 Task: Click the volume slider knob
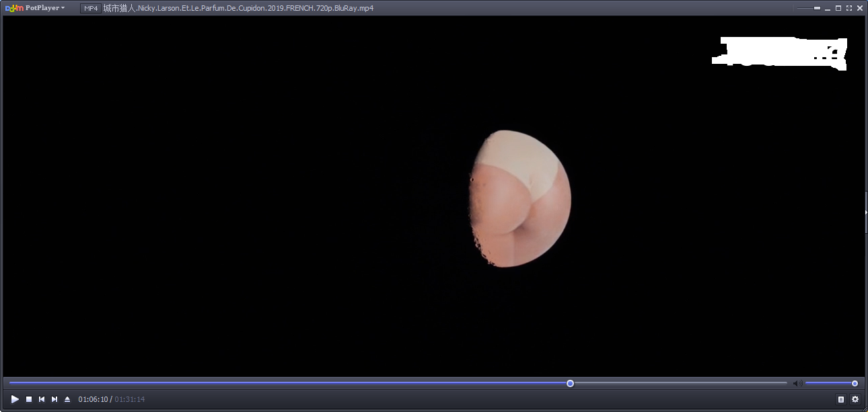coord(855,383)
